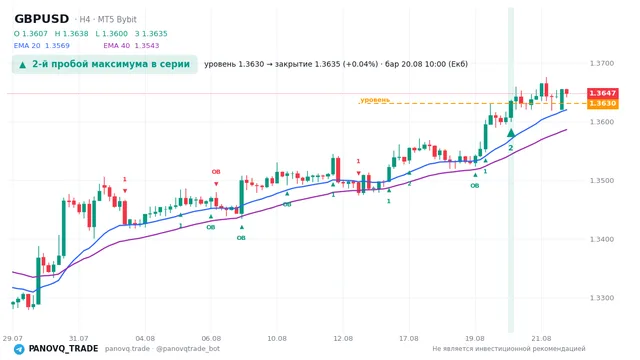
Task: Click the 1.3700 price axis label
Action: (602, 63)
